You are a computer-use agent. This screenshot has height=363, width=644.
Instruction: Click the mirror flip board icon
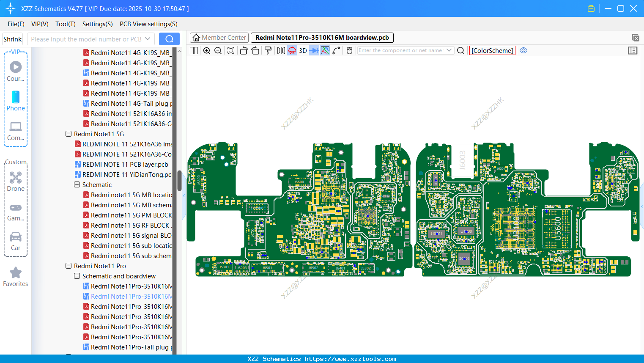click(281, 51)
